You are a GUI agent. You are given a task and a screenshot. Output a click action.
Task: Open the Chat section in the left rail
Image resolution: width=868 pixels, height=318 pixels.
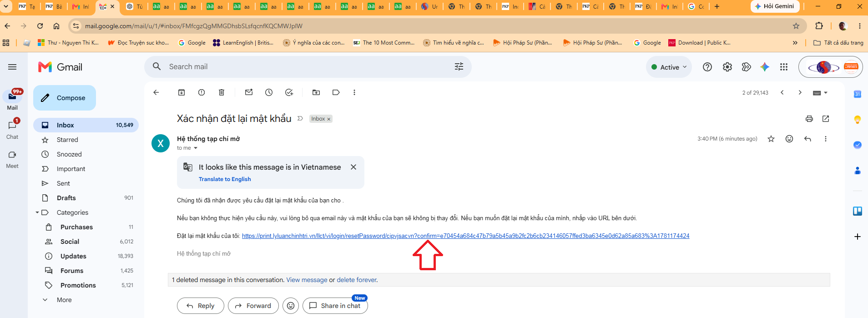pyautogui.click(x=12, y=130)
